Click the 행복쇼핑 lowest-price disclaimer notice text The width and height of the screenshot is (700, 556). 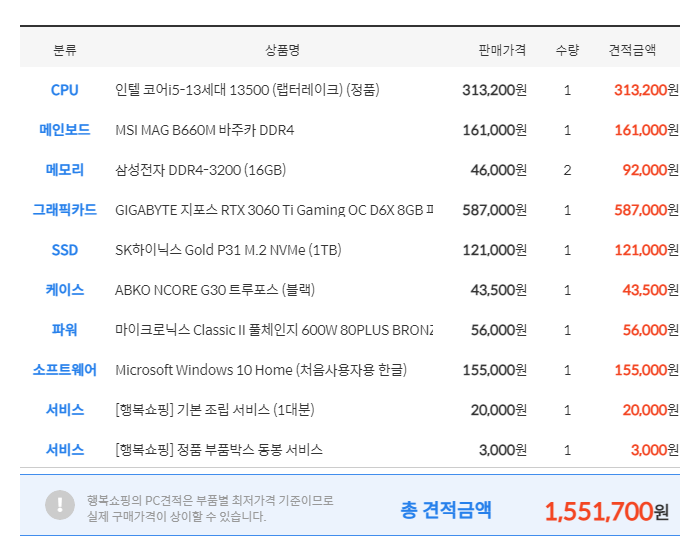pos(210,508)
